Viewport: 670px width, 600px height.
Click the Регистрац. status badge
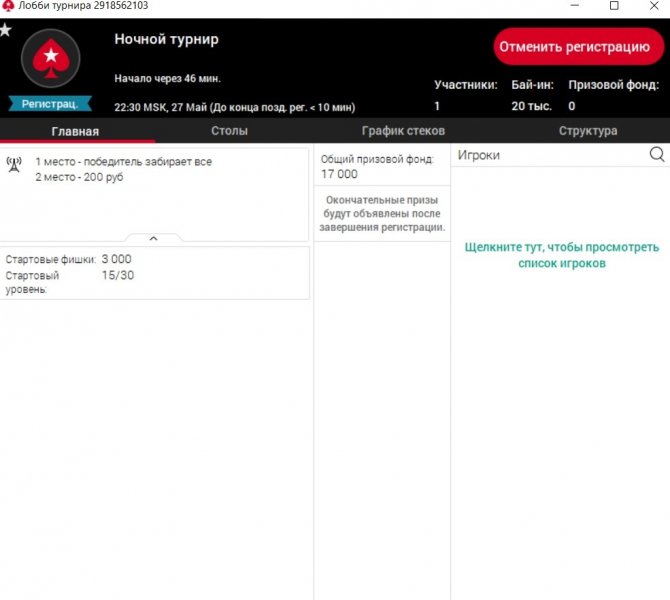pos(50,103)
